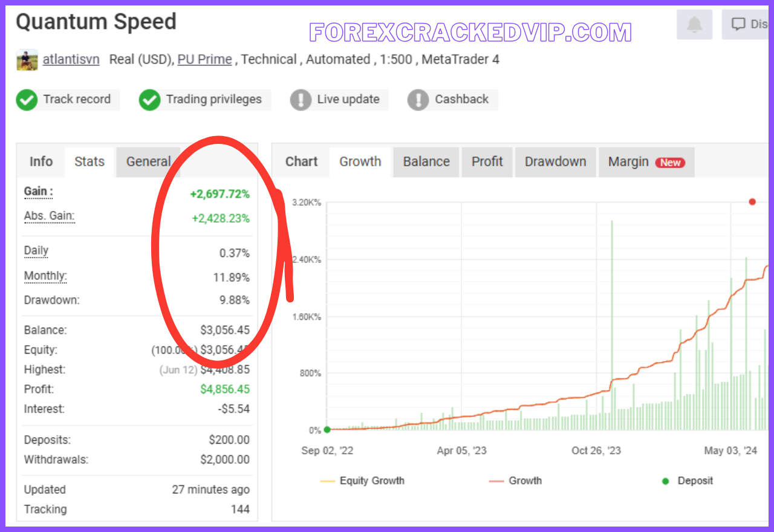Toggle the Deposit legend series
Viewport: 774px width, 532px height.
pyautogui.click(x=688, y=481)
